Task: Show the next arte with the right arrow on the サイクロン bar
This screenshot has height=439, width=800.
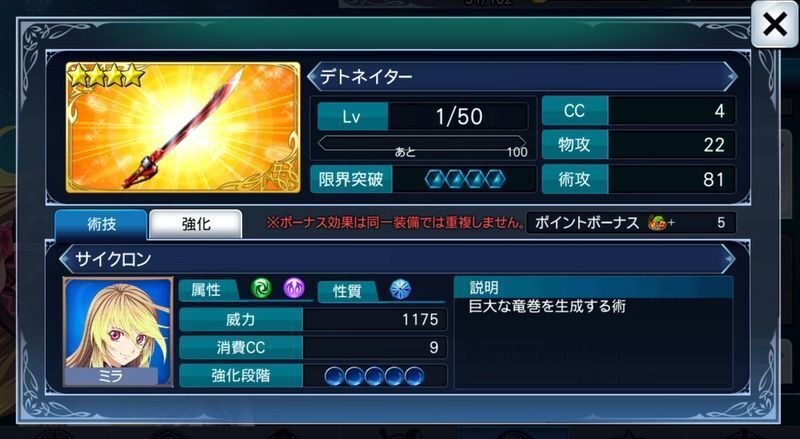Action: pos(729,259)
